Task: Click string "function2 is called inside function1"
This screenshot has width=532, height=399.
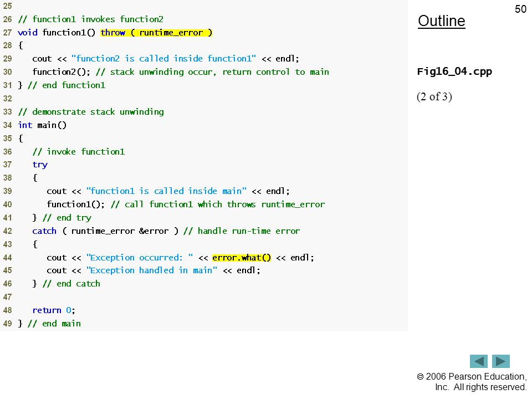Action: (x=163, y=59)
